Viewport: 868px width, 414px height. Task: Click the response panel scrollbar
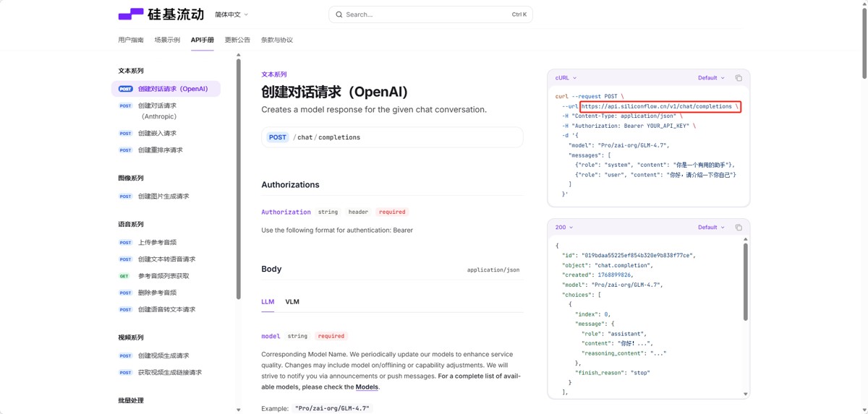(x=746, y=282)
